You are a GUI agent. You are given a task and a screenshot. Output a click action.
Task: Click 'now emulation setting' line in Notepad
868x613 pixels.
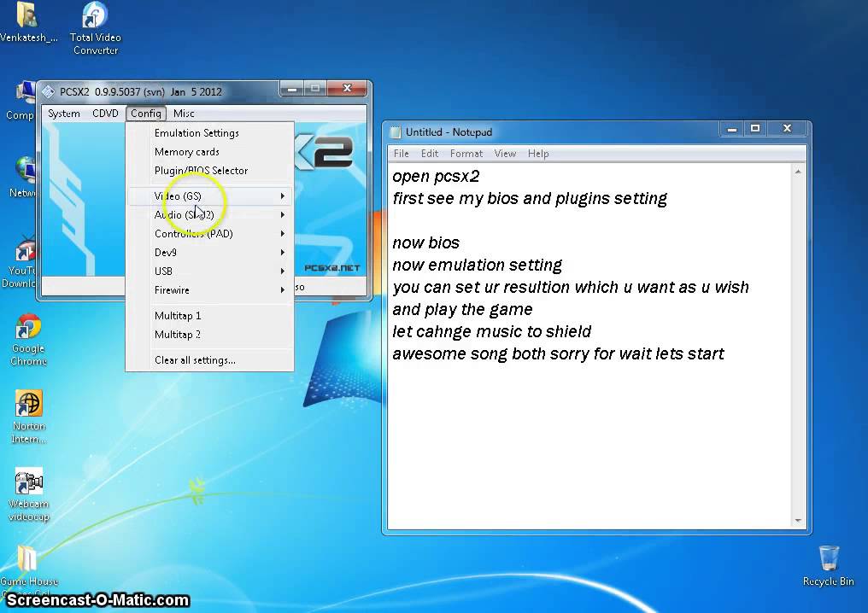click(x=478, y=265)
